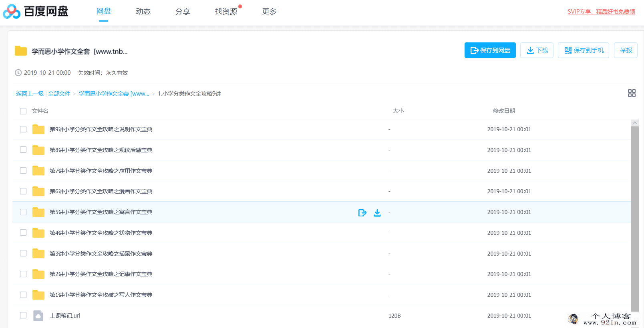Viewport: 644px width, 328px height.
Task: Click the 120B size value
Action: pos(394,316)
